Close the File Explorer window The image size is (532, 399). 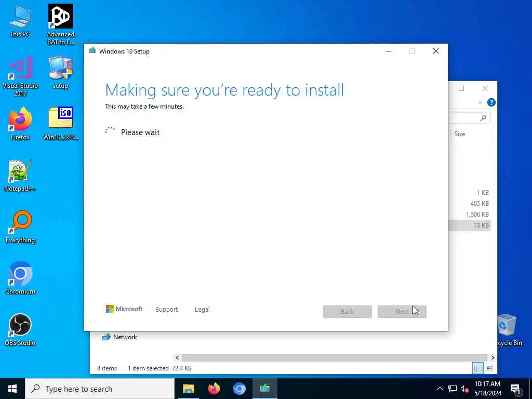pyautogui.click(x=485, y=88)
